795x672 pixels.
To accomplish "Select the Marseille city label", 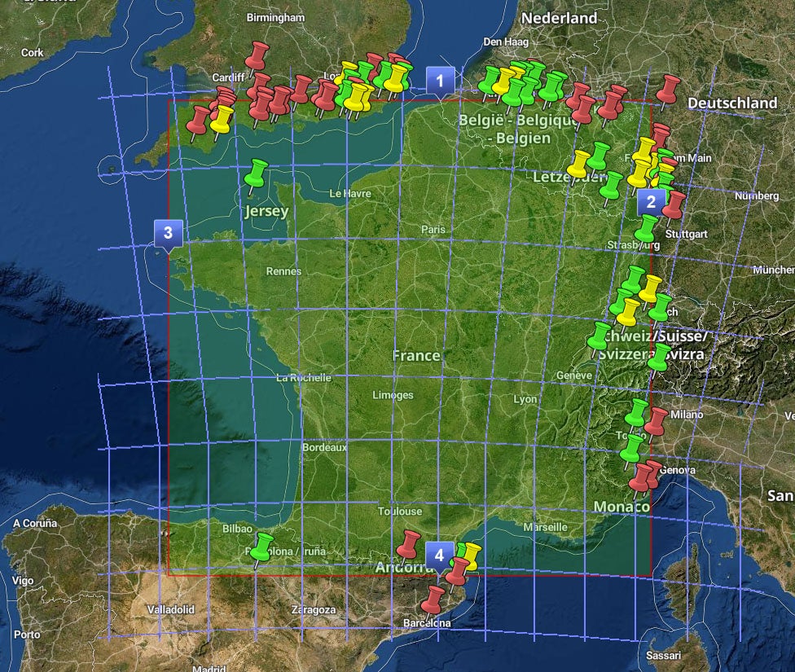I will (546, 527).
